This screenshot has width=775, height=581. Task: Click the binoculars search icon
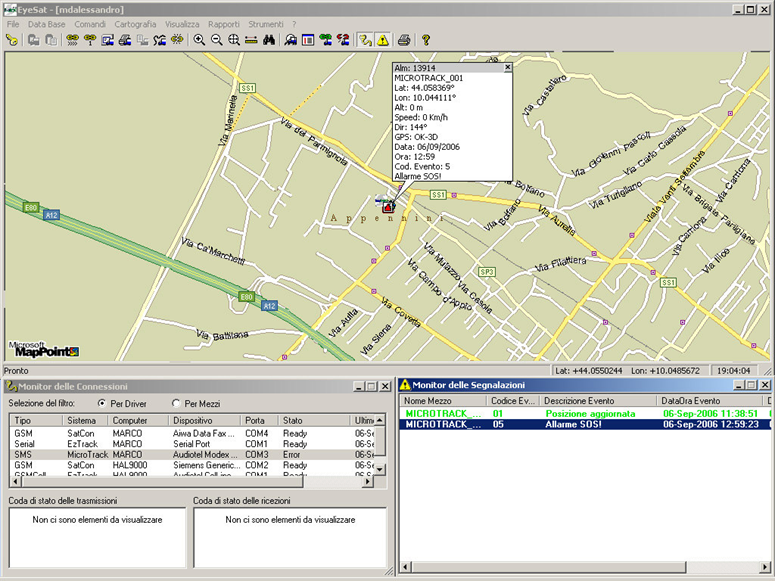(268, 40)
